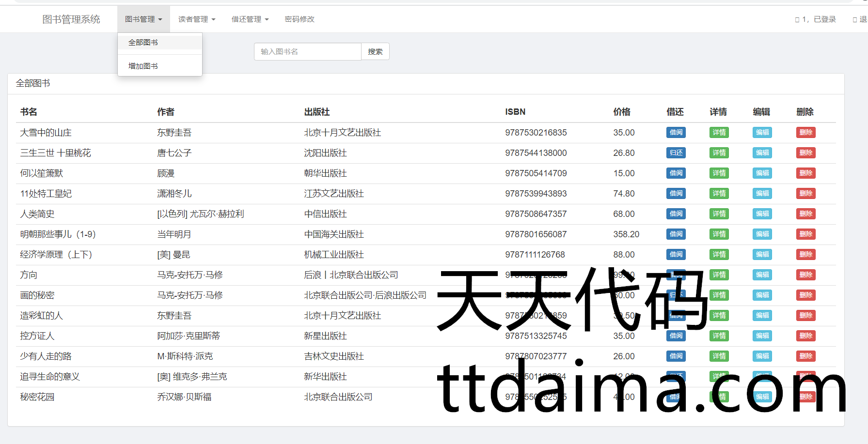Edit the 方向 book entry

pos(762,275)
